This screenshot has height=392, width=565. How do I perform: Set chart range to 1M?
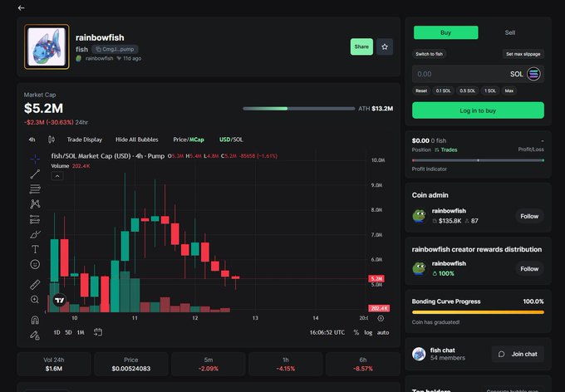tap(81, 332)
